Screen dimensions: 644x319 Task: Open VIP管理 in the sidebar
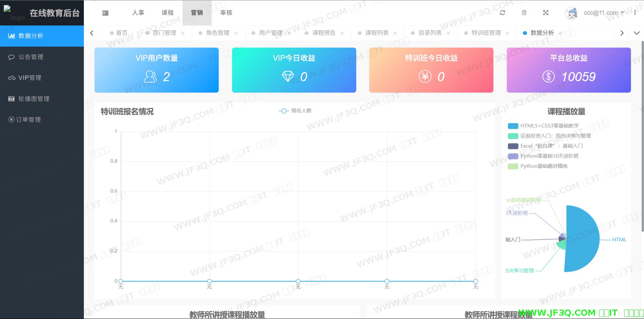click(30, 78)
